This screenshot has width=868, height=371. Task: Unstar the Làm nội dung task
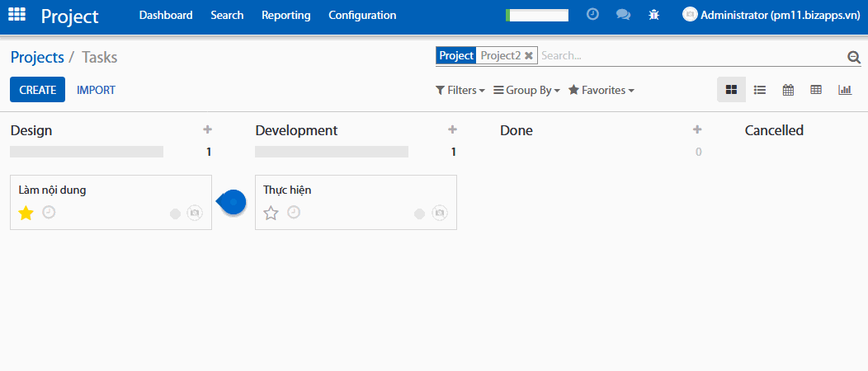[26, 214]
